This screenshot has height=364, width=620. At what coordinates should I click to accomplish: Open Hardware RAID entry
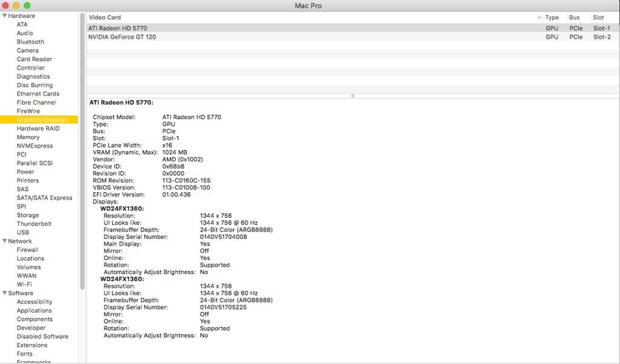(38, 129)
